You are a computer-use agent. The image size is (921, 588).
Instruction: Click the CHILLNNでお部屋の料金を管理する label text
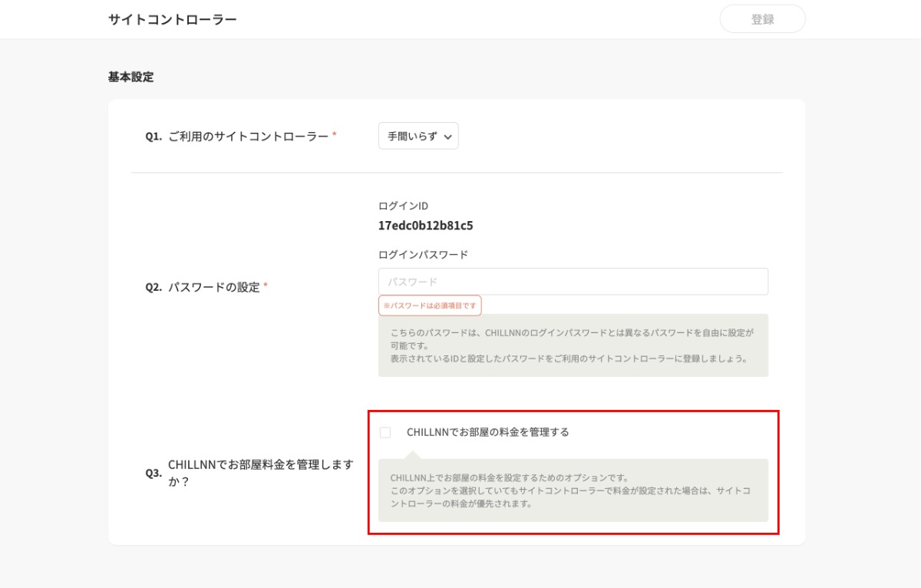[487, 432]
